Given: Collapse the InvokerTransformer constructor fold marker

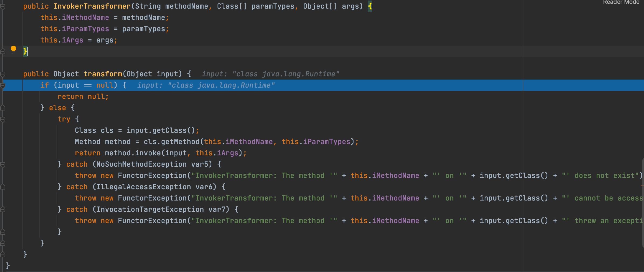Looking at the screenshot, I should 3,7.
